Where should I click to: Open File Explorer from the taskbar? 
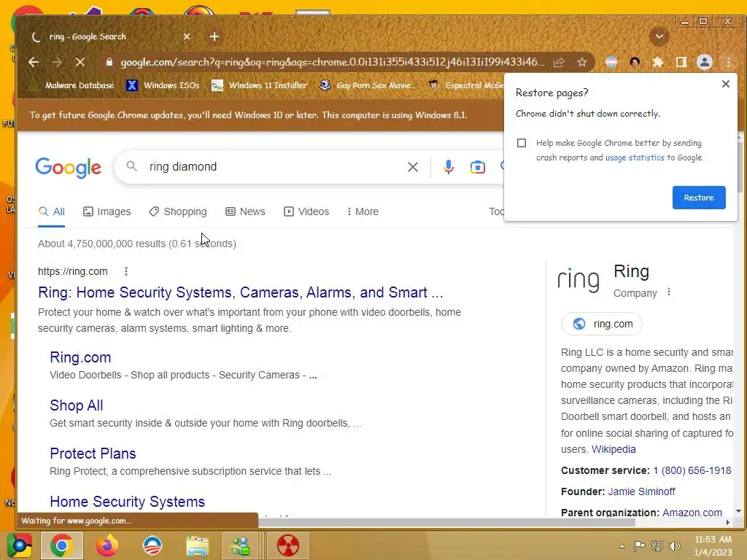(197, 545)
